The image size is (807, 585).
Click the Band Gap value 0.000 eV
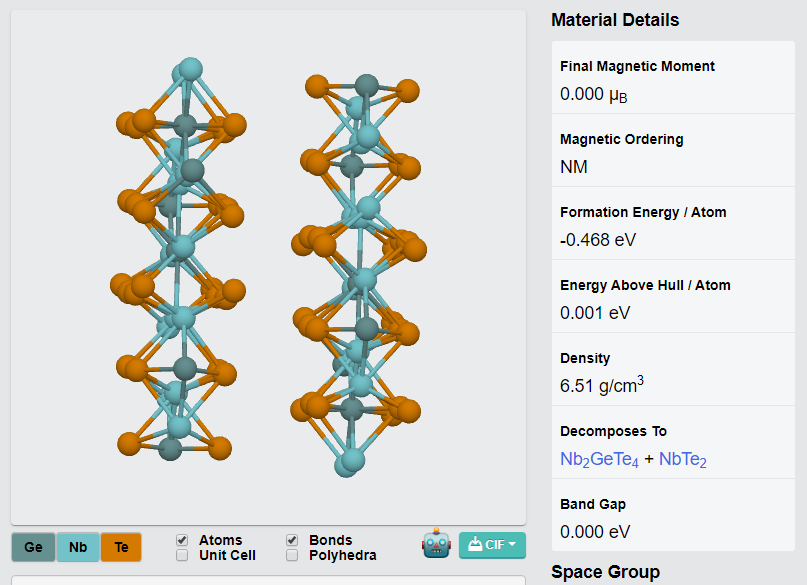(x=595, y=532)
